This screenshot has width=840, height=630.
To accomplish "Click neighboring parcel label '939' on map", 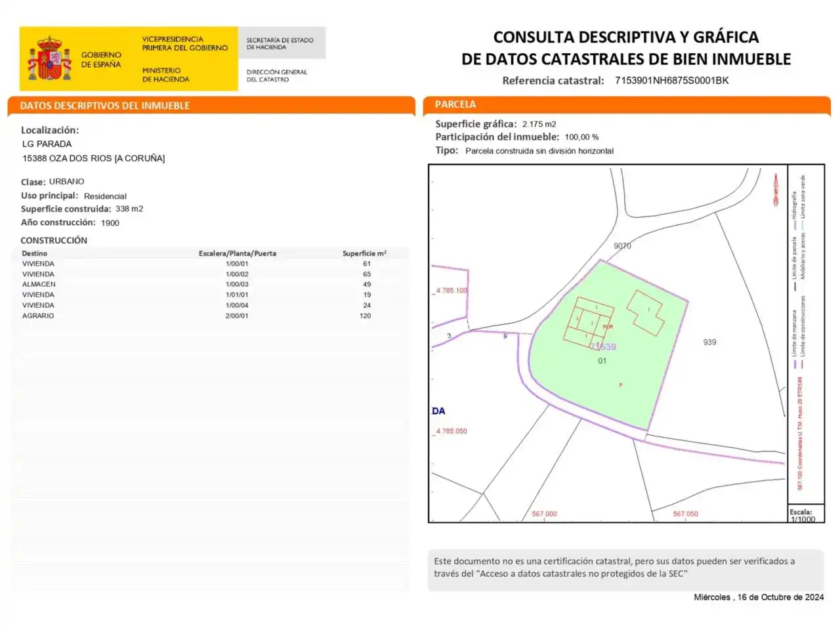I will (x=709, y=343).
